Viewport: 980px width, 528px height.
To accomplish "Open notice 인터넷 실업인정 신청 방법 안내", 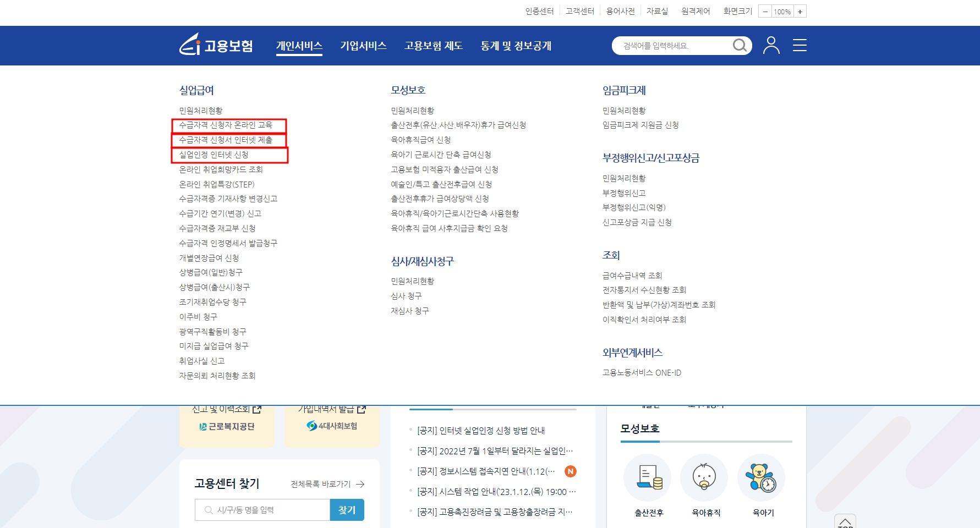I will [481, 431].
